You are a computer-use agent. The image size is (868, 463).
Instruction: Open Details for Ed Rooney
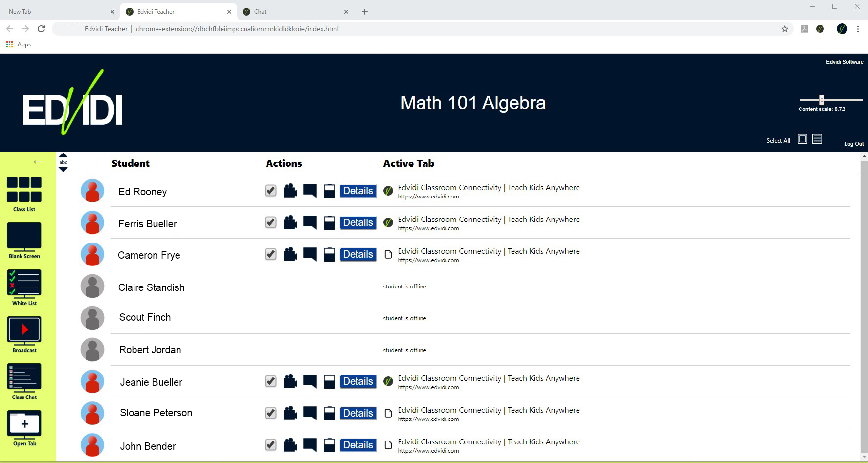tap(358, 191)
